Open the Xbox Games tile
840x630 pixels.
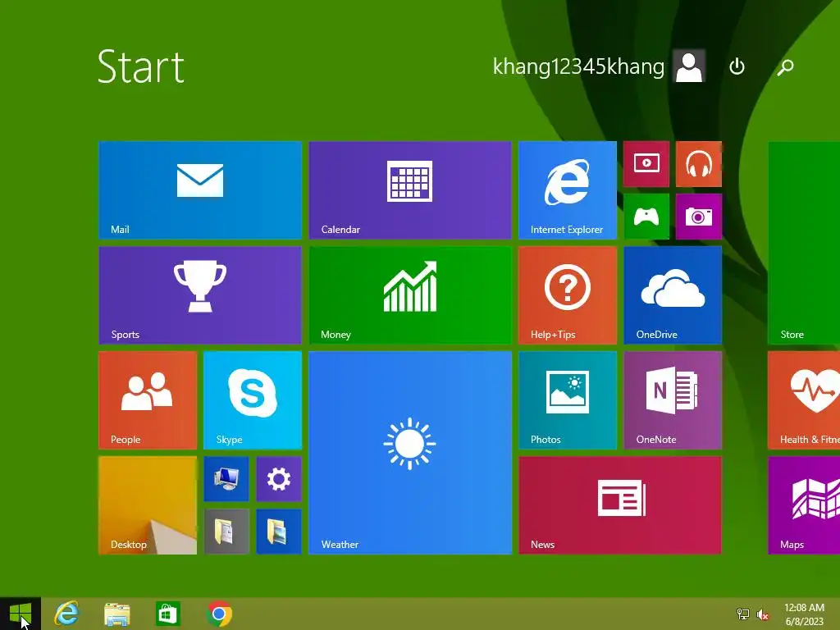coord(646,217)
